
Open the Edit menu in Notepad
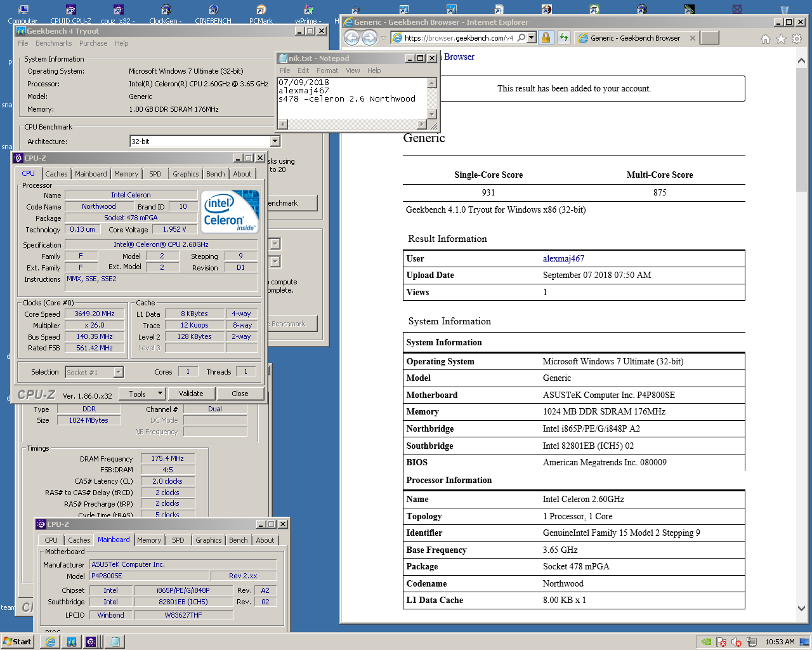(x=303, y=70)
